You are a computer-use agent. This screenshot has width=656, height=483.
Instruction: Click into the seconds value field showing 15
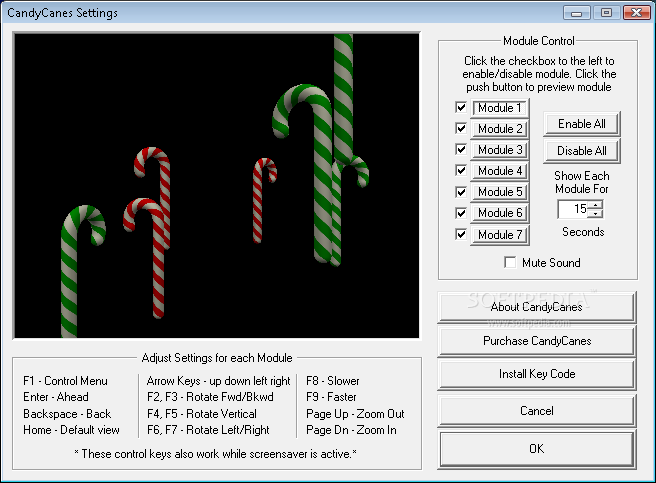point(573,209)
